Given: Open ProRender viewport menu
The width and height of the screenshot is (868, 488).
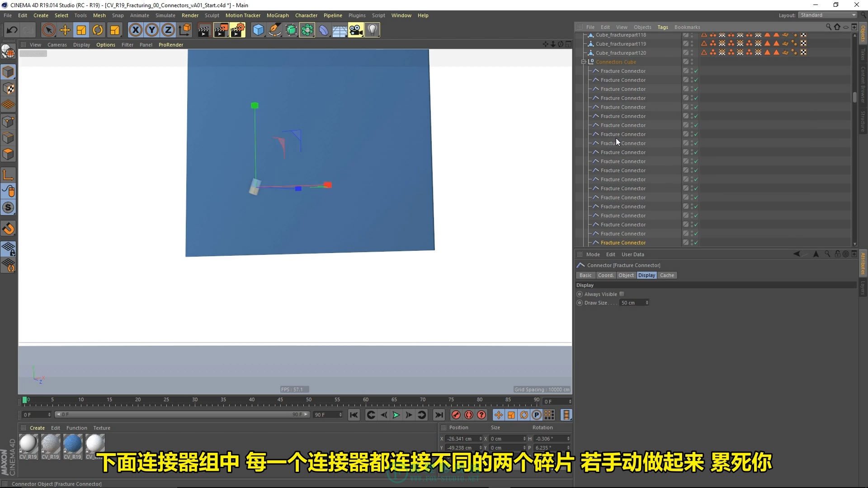Looking at the screenshot, I should [171, 45].
